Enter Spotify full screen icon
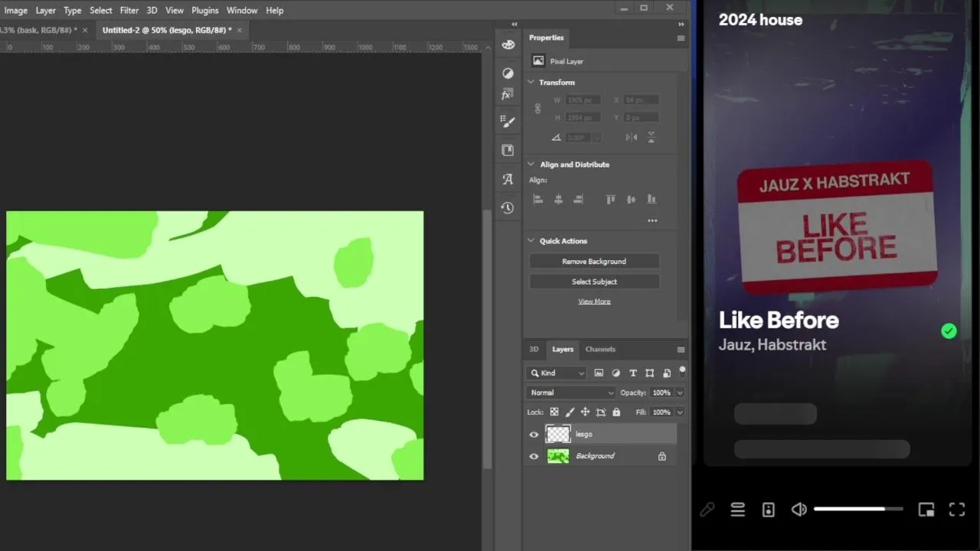The height and width of the screenshot is (551, 980). pyautogui.click(x=957, y=510)
